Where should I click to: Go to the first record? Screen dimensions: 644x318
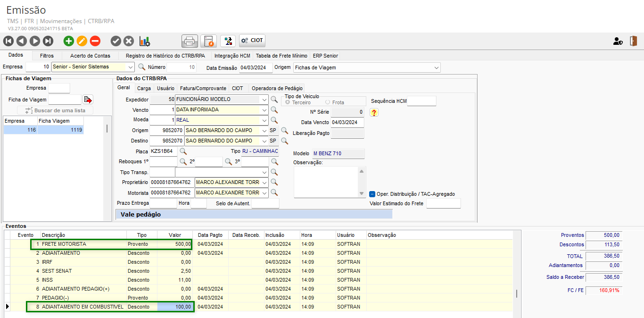click(8, 41)
